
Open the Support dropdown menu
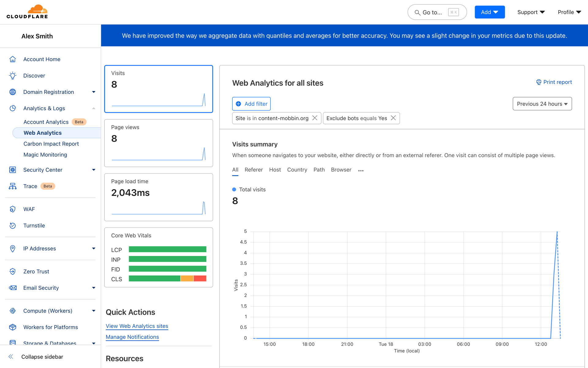pos(531,12)
